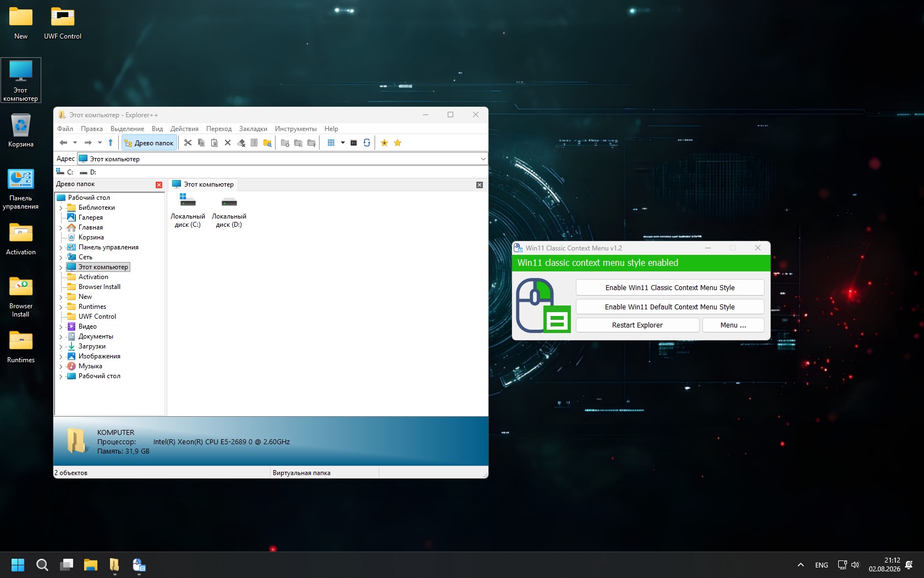Delete selected item with the X icon
The image size is (924, 578).
pyautogui.click(x=228, y=143)
